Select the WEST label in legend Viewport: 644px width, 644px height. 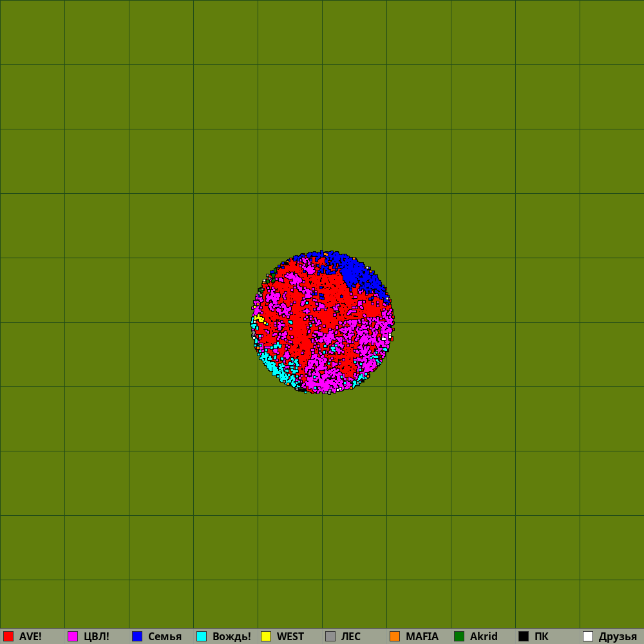(x=290, y=636)
